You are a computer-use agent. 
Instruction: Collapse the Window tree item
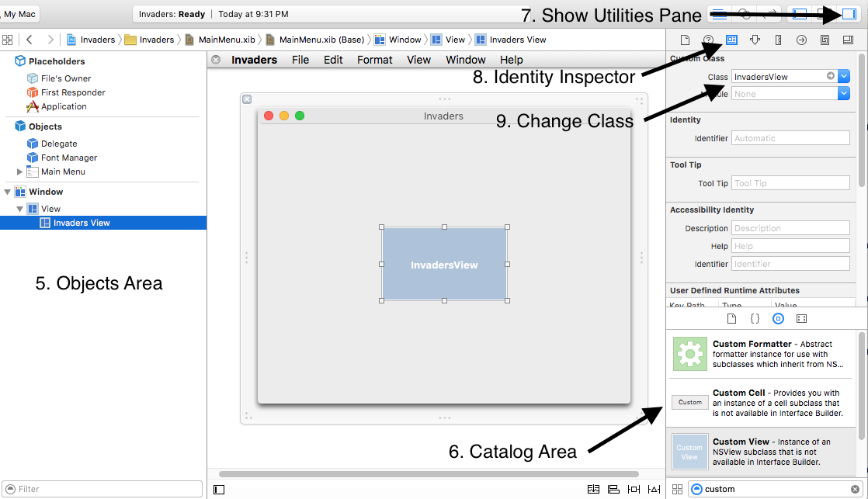click(7, 192)
